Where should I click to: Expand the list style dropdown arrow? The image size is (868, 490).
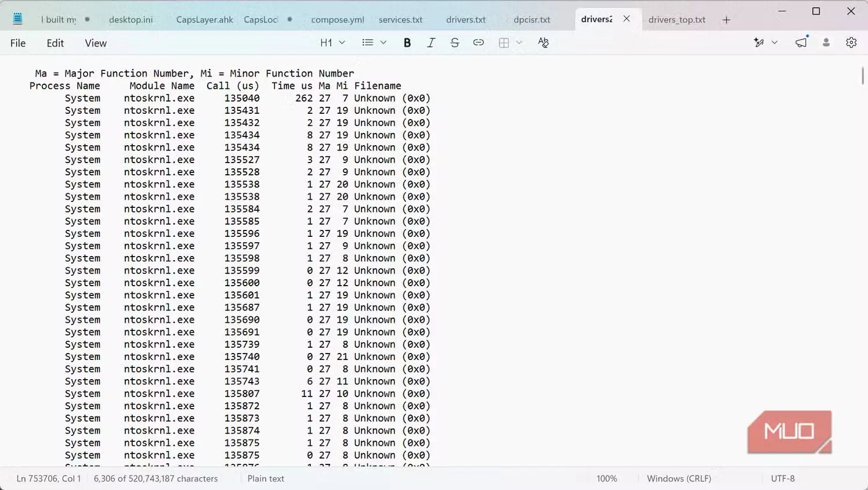(384, 42)
